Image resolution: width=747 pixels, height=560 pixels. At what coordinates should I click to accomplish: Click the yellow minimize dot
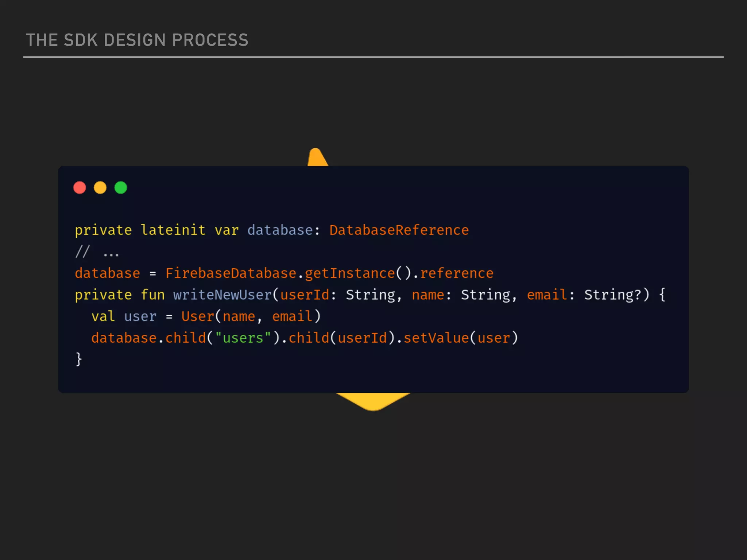point(100,188)
